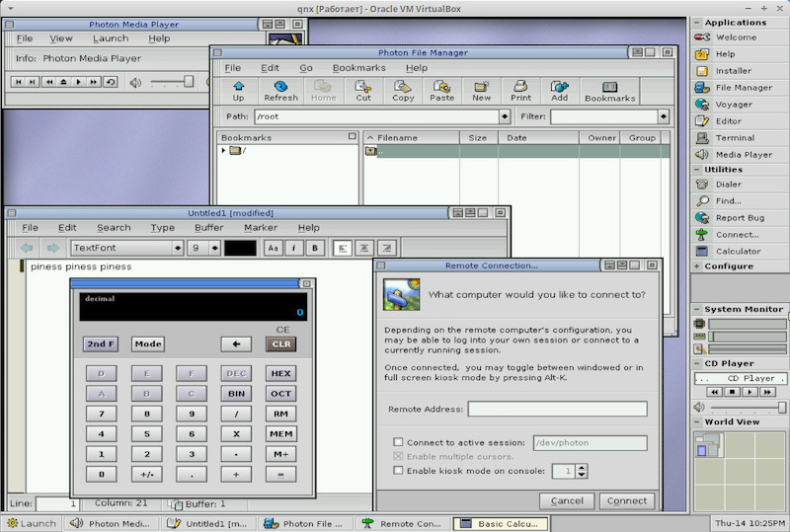The image size is (790, 532).
Task: Click the Refresh icon in File Manager
Action: pyautogui.click(x=280, y=91)
